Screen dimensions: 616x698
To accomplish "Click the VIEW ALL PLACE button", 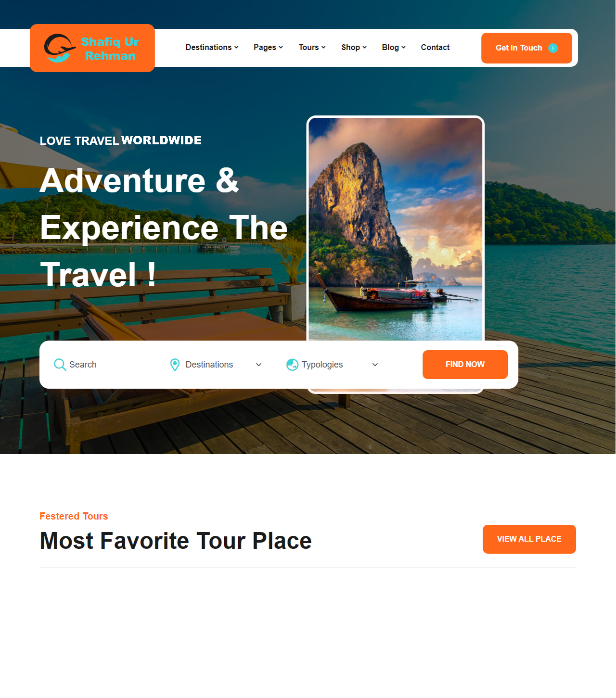I will 529,539.
